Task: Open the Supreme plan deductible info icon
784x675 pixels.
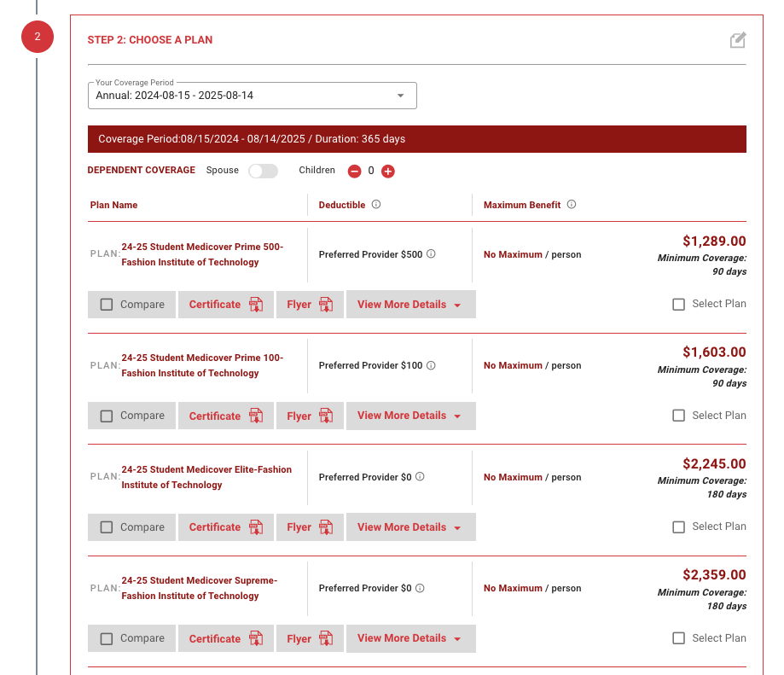Action: click(x=420, y=588)
